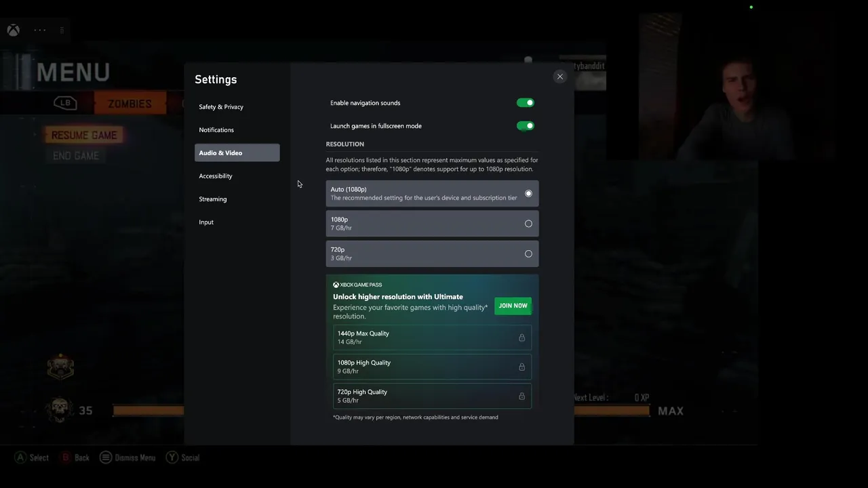The width and height of the screenshot is (868, 488).
Task: Switch to ZOMBIES tab in game menu
Action: 130,104
